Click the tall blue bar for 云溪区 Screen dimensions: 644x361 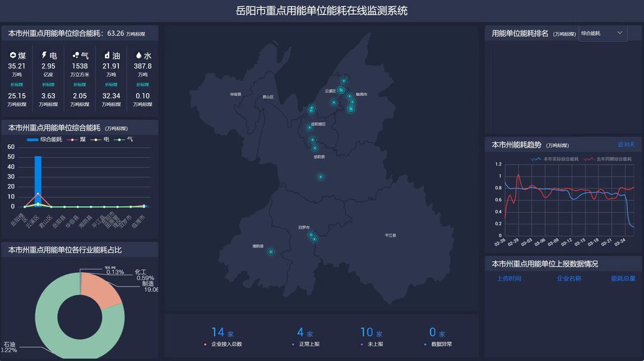pos(38,179)
